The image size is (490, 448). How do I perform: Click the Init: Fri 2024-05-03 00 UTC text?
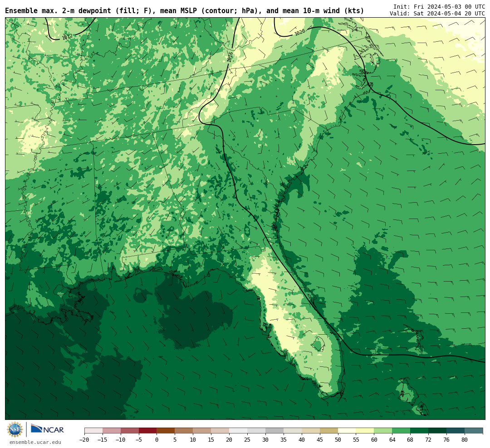(439, 6)
